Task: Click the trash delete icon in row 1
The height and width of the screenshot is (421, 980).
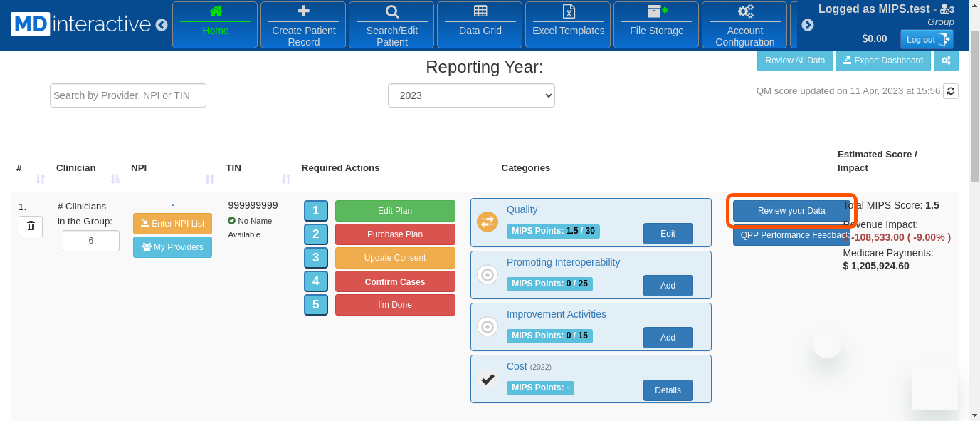Action: 31,226
